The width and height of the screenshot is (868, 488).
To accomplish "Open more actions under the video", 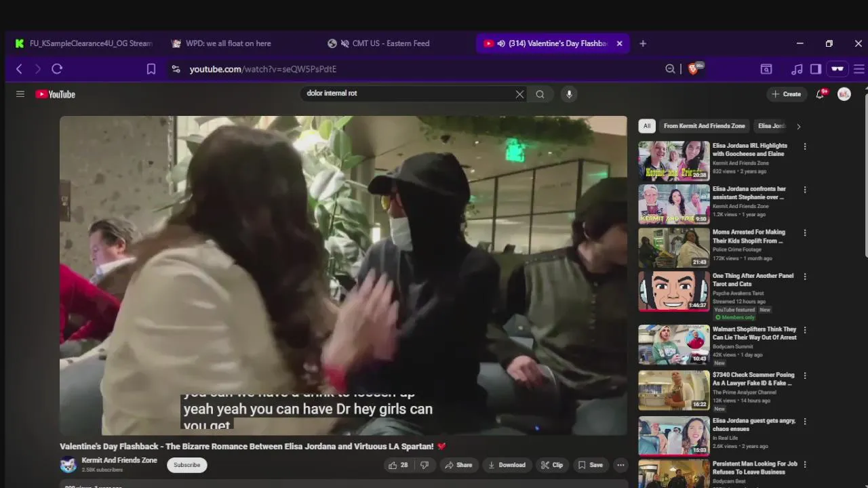I will click(x=620, y=465).
